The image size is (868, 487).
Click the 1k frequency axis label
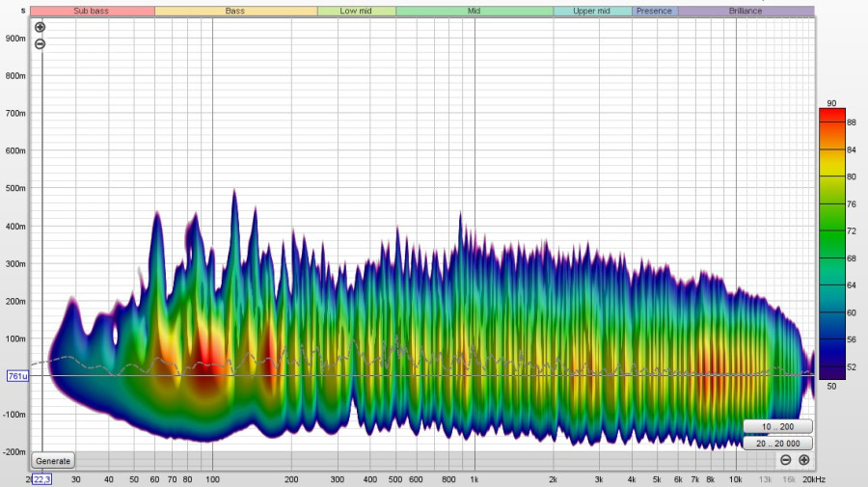point(474,479)
